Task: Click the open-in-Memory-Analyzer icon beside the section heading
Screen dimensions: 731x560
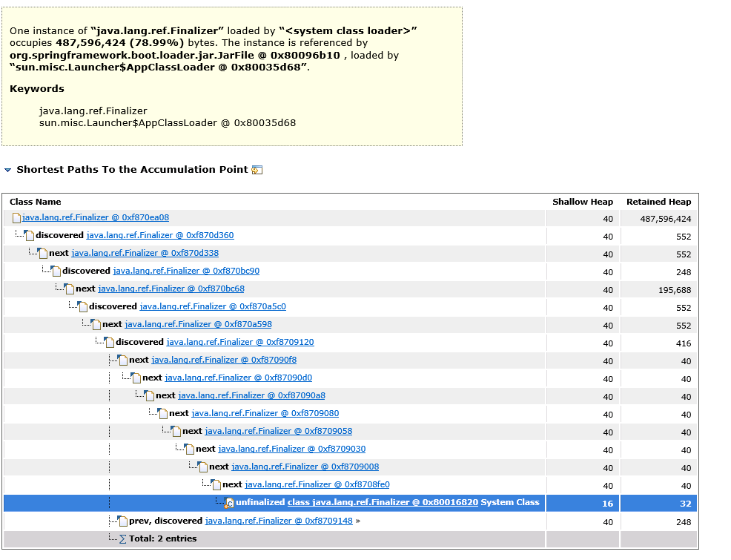Action: coord(256,169)
